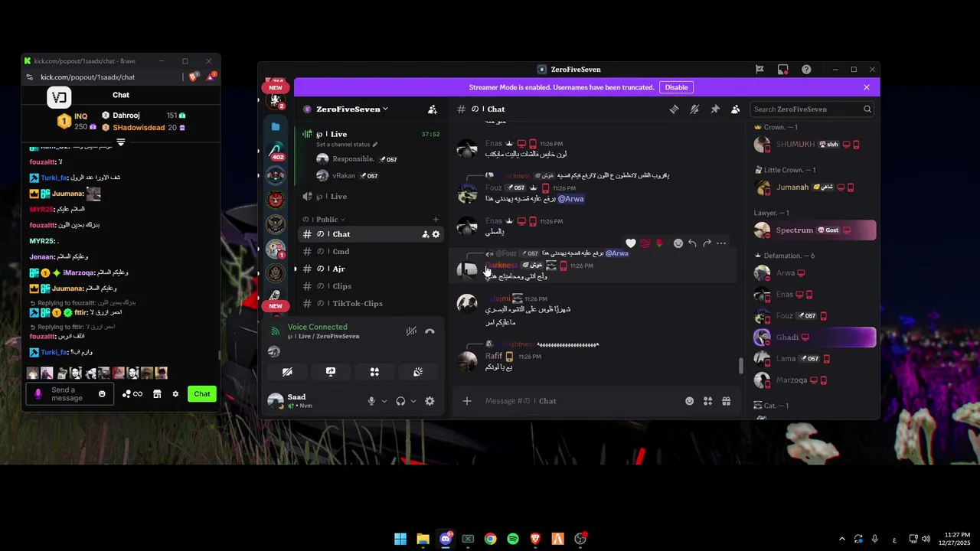The width and height of the screenshot is (980, 551).
Task: Open Discord Help question mark icon
Action: click(806, 70)
